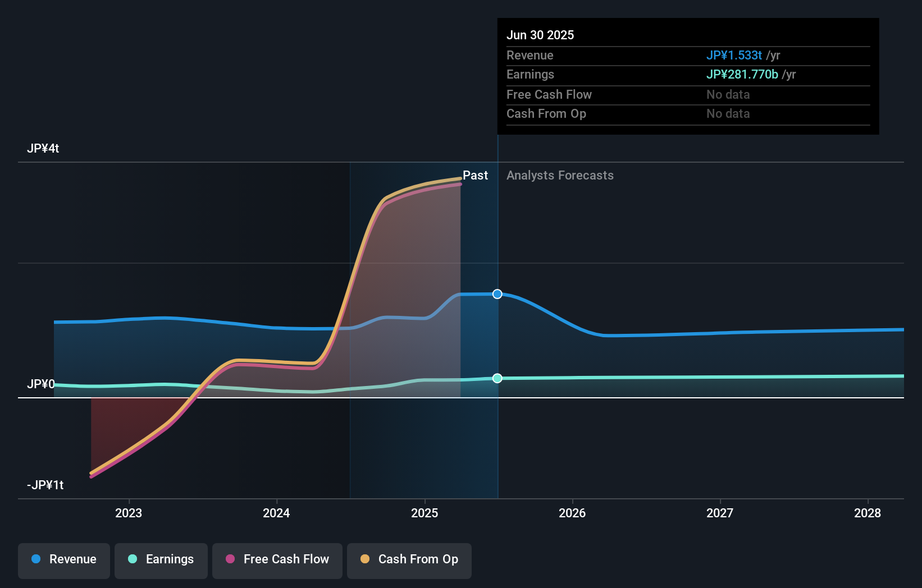
Task: Click the JP¥281.770b earnings value
Action: point(742,74)
